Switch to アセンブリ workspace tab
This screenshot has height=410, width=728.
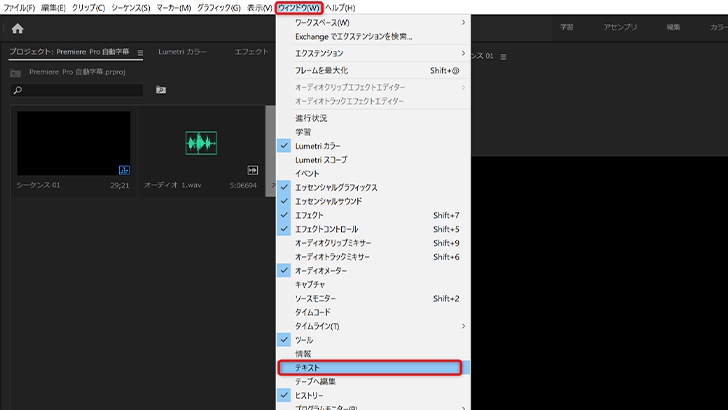tap(620, 27)
